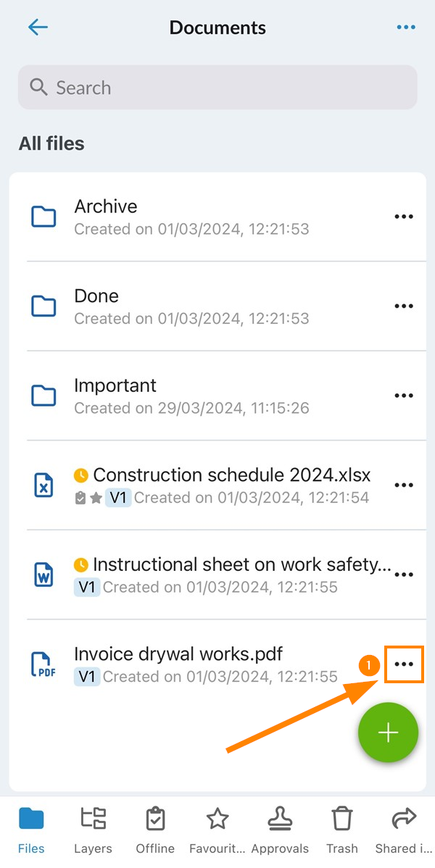The image size is (435, 868).
Task: Click the PDF icon for Invoice drywal works
Action: (44, 664)
